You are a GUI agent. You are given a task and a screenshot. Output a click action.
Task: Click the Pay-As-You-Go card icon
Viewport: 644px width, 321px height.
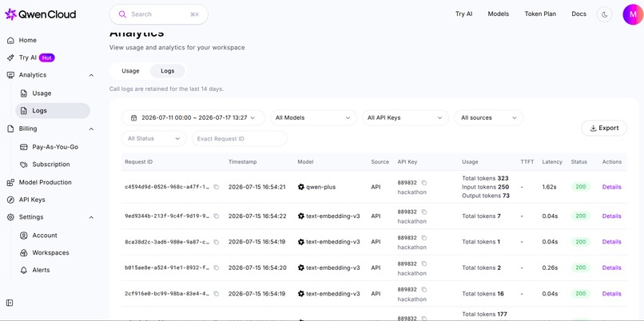[24, 147]
